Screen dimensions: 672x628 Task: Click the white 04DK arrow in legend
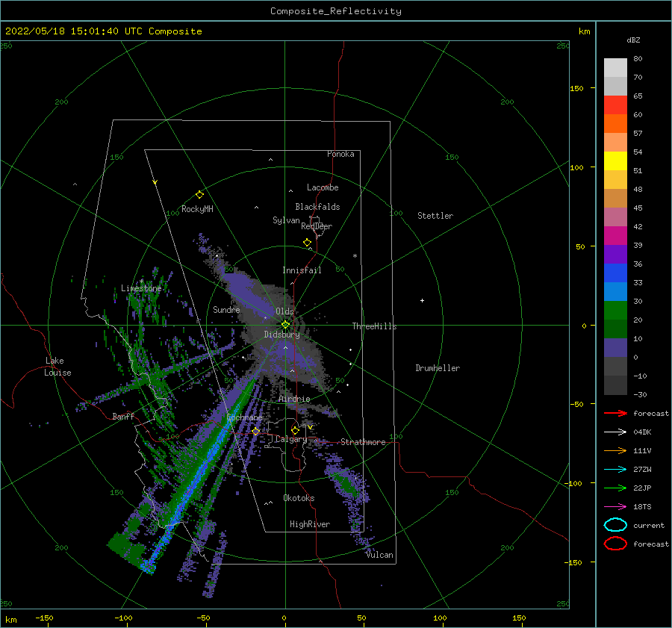coord(615,432)
